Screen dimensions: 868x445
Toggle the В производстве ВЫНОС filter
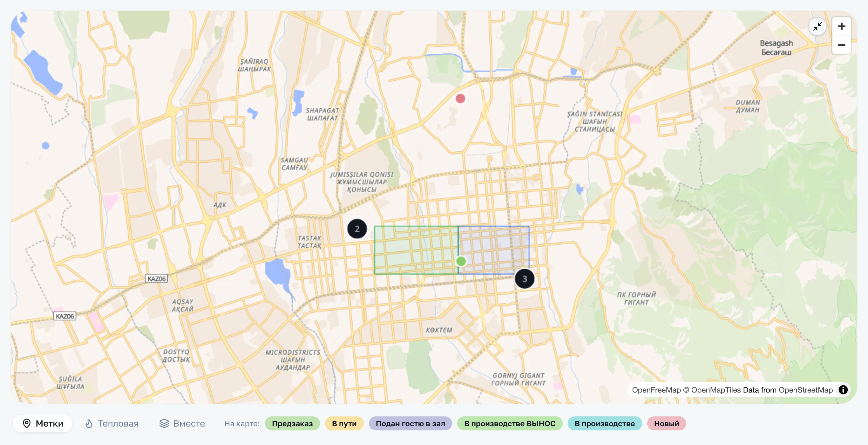coord(510,423)
